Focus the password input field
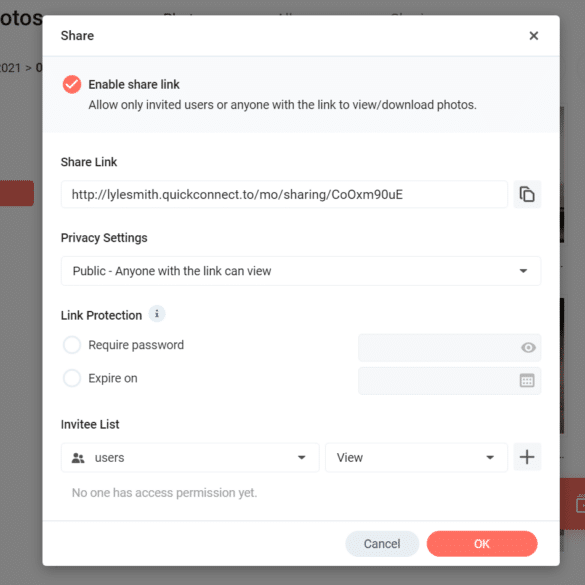The image size is (585, 585). 449,348
